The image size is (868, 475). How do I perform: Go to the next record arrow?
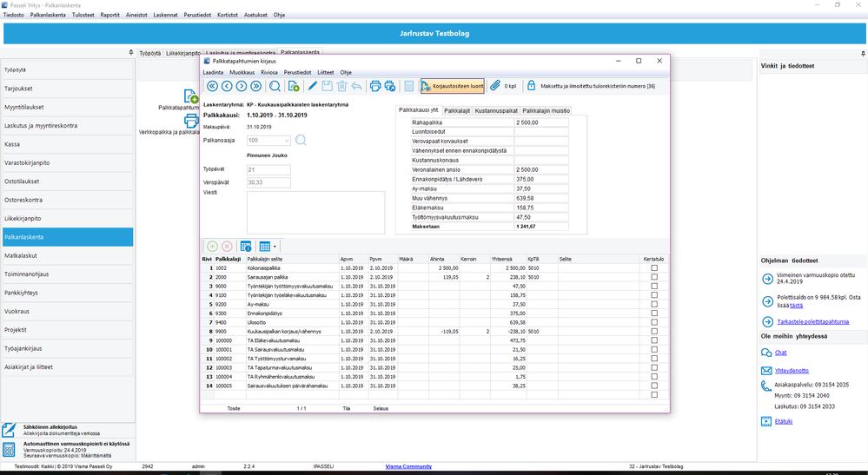[x=242, y=86]
